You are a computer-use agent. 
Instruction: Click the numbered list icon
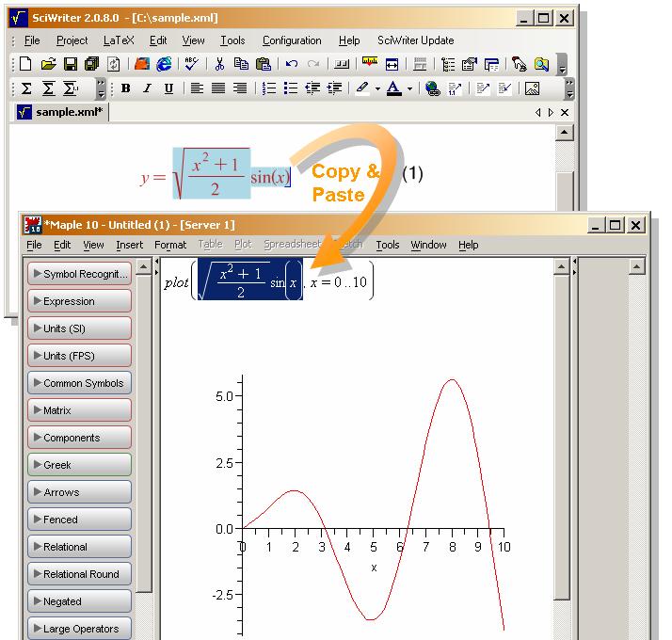[269, 89]
